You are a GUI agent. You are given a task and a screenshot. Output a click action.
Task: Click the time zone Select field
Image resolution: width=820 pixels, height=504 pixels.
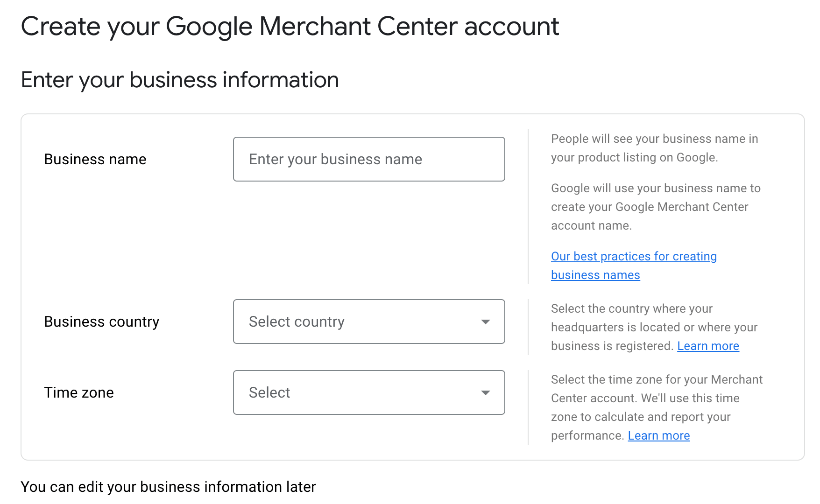tap(369, 392)
